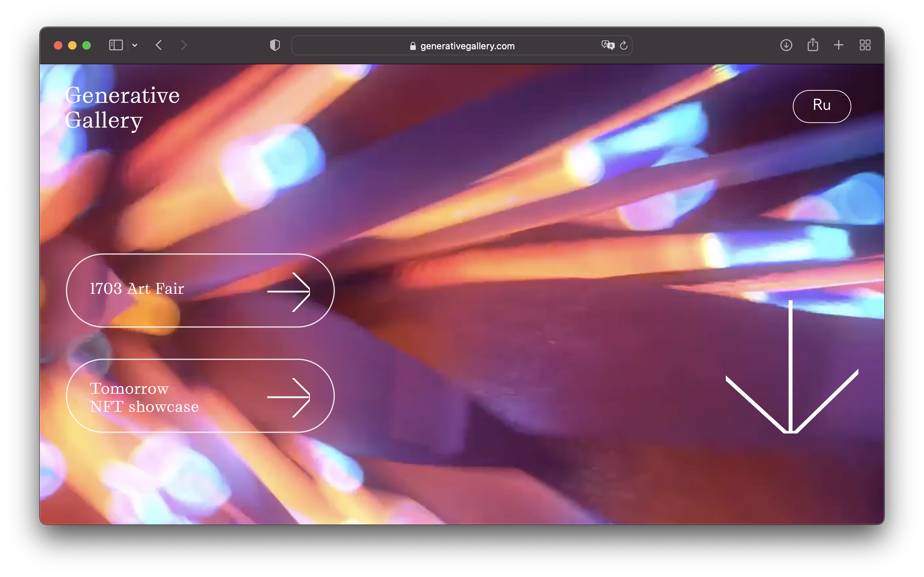Go back with the back arrow

pos(159,45)
